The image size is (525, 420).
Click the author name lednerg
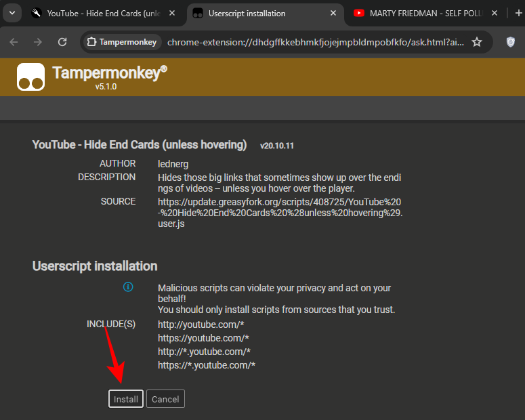click(x=173, y=164)
